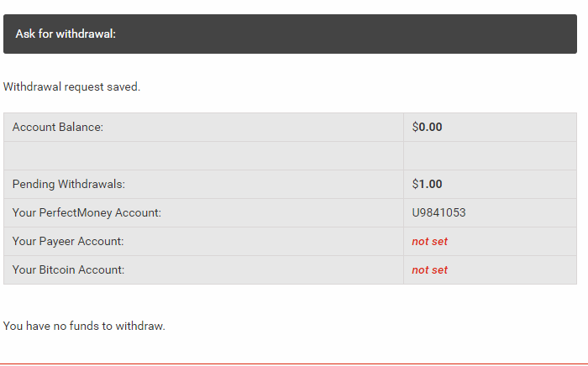The height and width of the screenshot is (366, 588).
Task: Click the 'You have no funds to withdraw.' notice
Action: click(84, 326)
